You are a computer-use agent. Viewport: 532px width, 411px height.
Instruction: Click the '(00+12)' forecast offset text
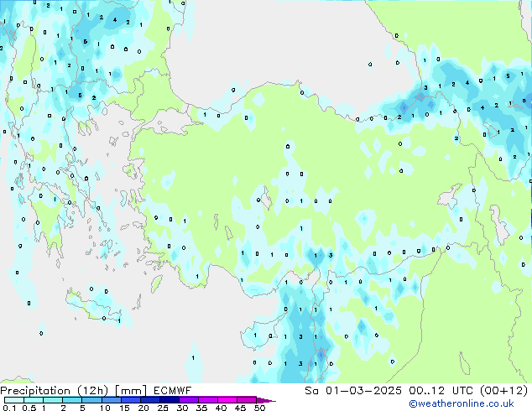(x=504, y=391)
